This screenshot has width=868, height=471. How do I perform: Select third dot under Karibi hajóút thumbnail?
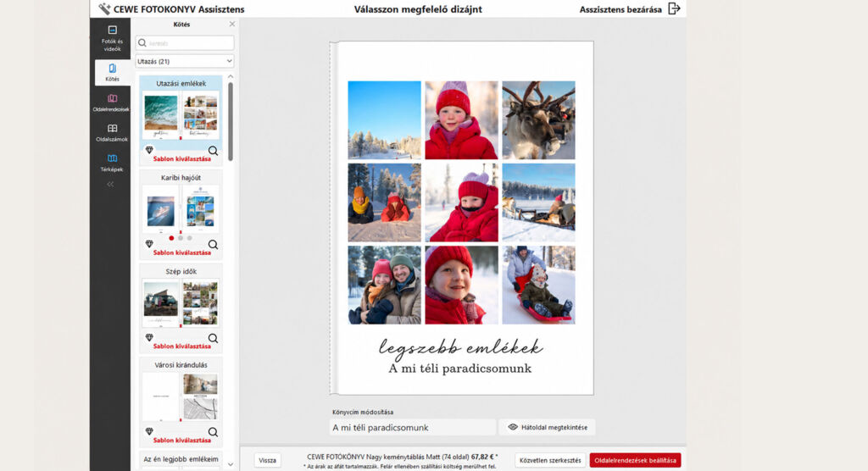189,238
